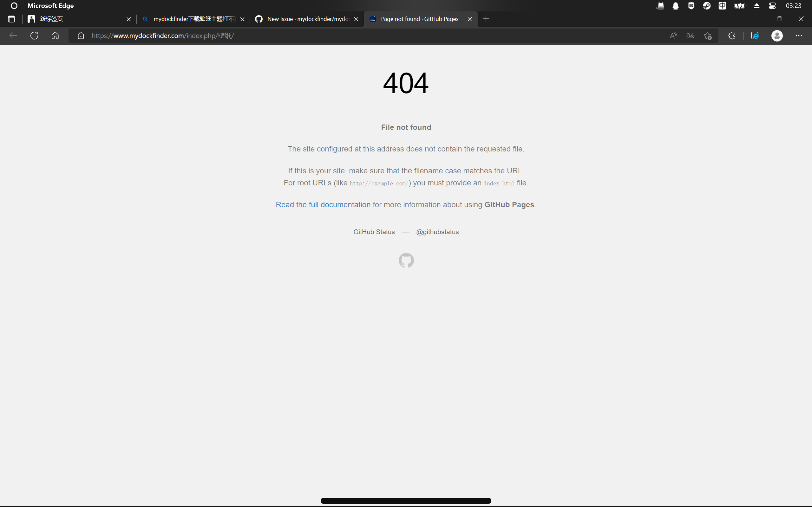
Task: Add this page to favorites
Action: click(707, 35)
